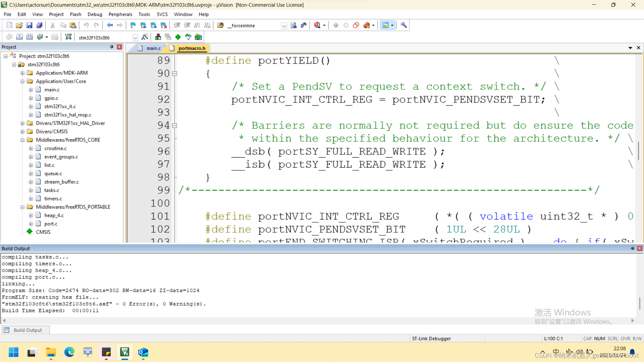644x362 pixels.
Task: Download code to flash memory with LOAD
Action: (68, 37)
